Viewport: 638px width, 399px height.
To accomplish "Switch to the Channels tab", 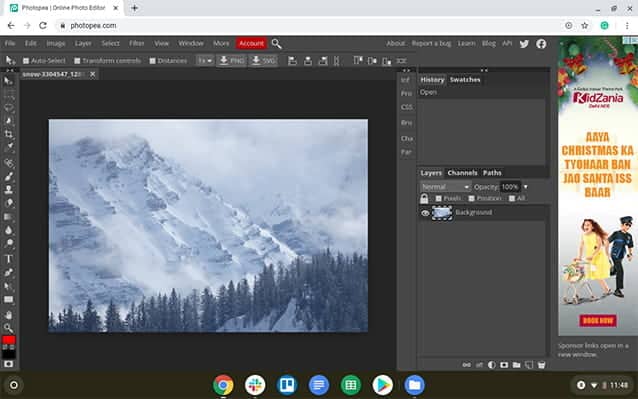I will click(x=462, y=173).
